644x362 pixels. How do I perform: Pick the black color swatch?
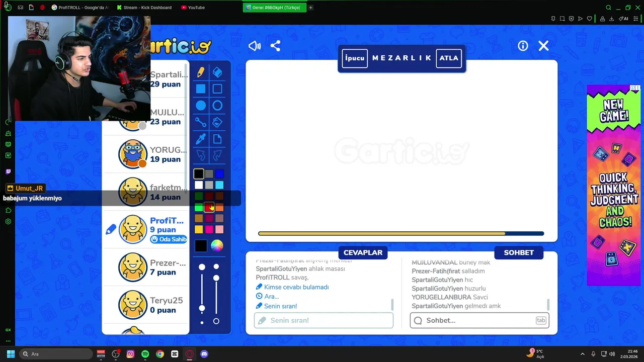point(199,174)
